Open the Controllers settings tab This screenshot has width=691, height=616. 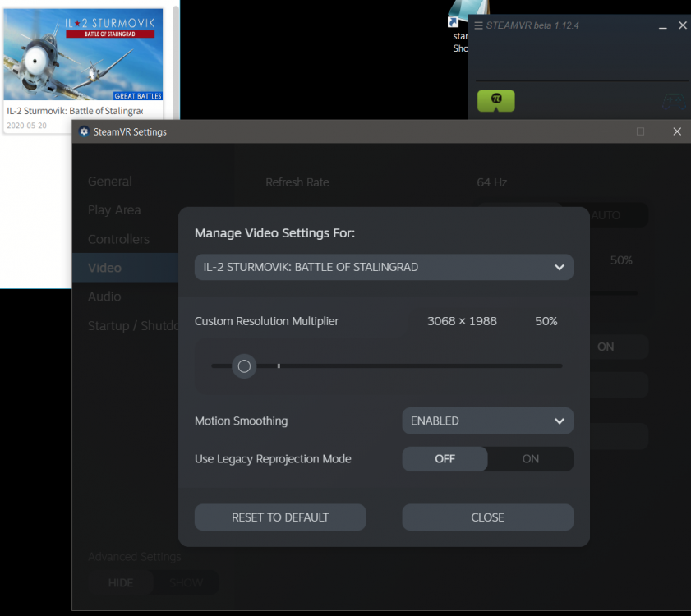118,239
